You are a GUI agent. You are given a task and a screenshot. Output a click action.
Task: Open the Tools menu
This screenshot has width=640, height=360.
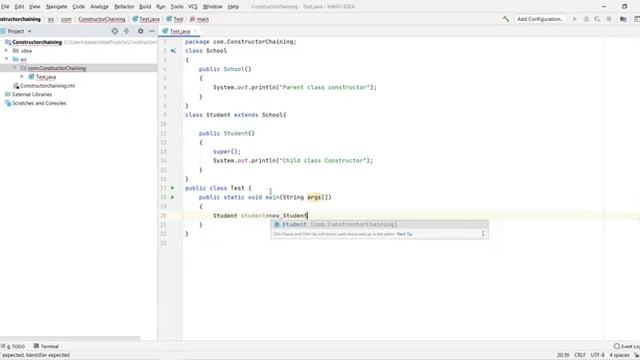point(177,7)
